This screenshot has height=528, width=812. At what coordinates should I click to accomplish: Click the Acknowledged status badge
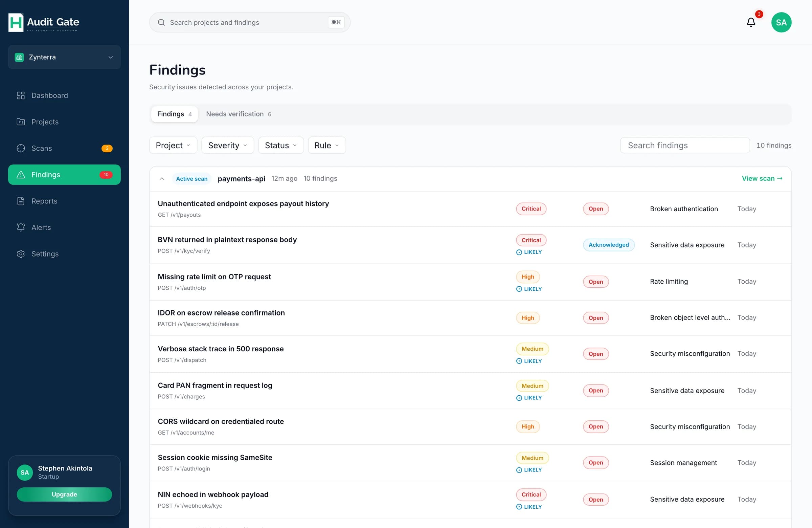click(609, 245)
